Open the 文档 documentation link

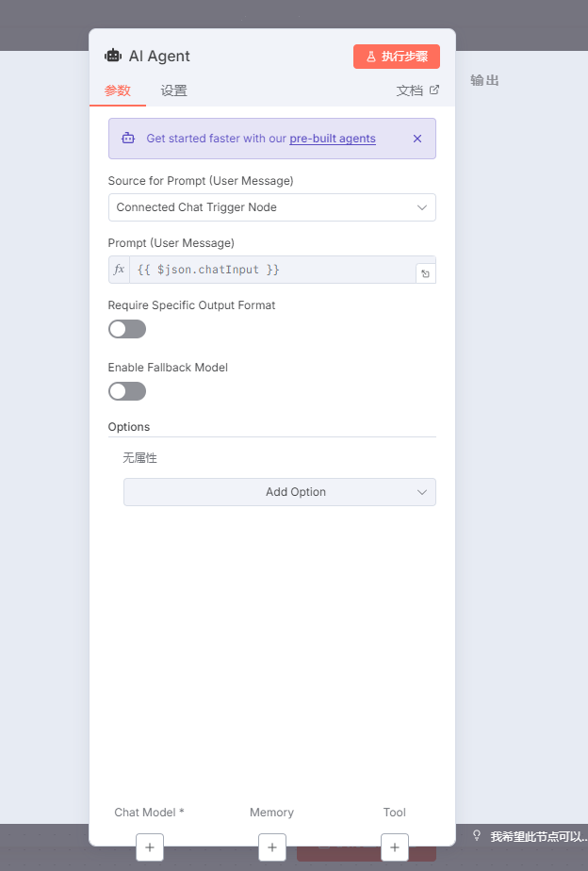click(x=411, y=90)
